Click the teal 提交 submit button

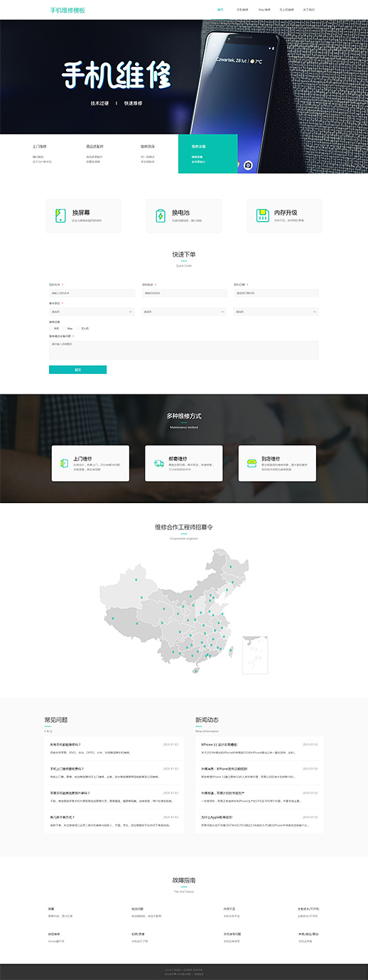[x=77, y=370]
